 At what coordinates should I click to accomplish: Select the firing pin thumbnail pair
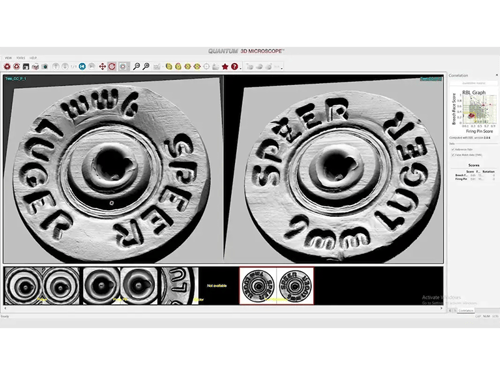click(120, 286)
